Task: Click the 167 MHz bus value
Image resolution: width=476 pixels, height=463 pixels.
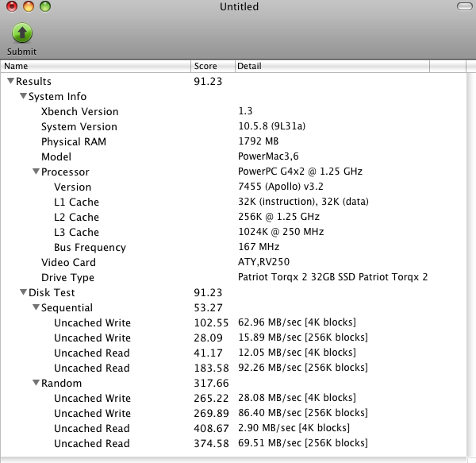Action: [x=259, y=247]
